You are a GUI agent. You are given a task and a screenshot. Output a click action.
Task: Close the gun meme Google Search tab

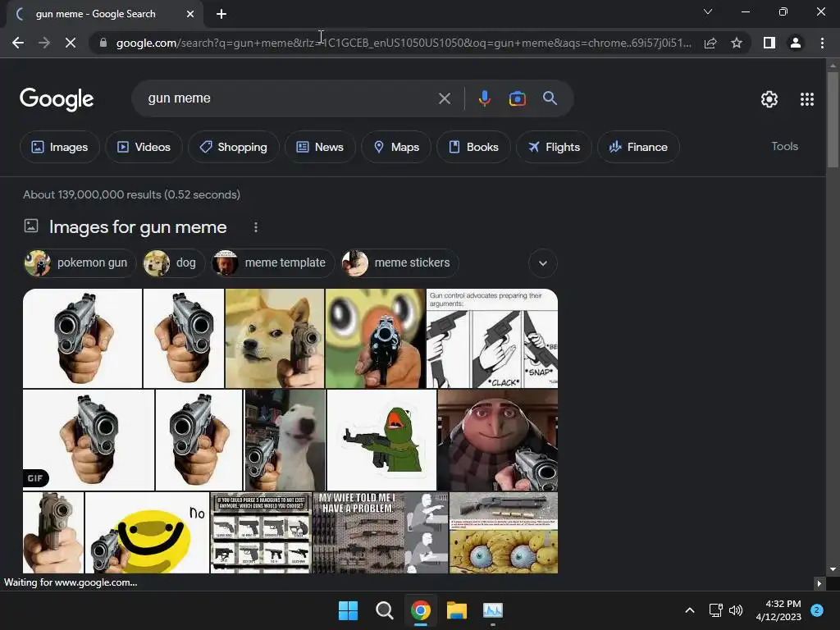coord(190,14)
